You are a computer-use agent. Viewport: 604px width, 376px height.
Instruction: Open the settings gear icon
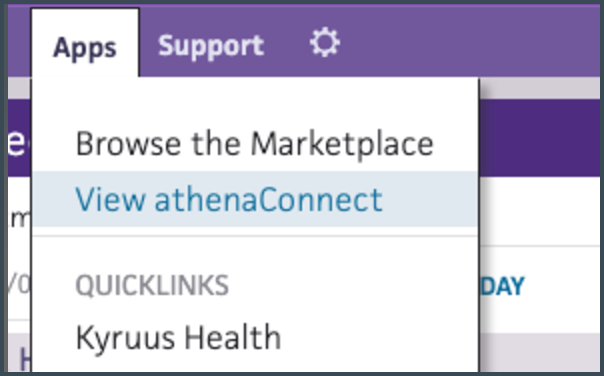[x=325, y=42]
